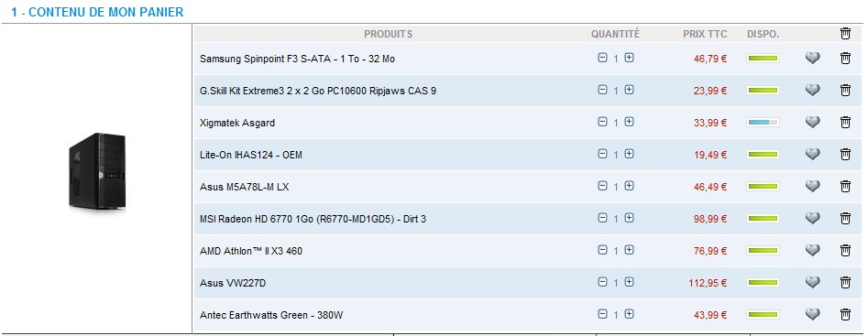Open AMD Athlon II X3 460 product page
This screenshot has height=336, width=868.
point(251,251)
